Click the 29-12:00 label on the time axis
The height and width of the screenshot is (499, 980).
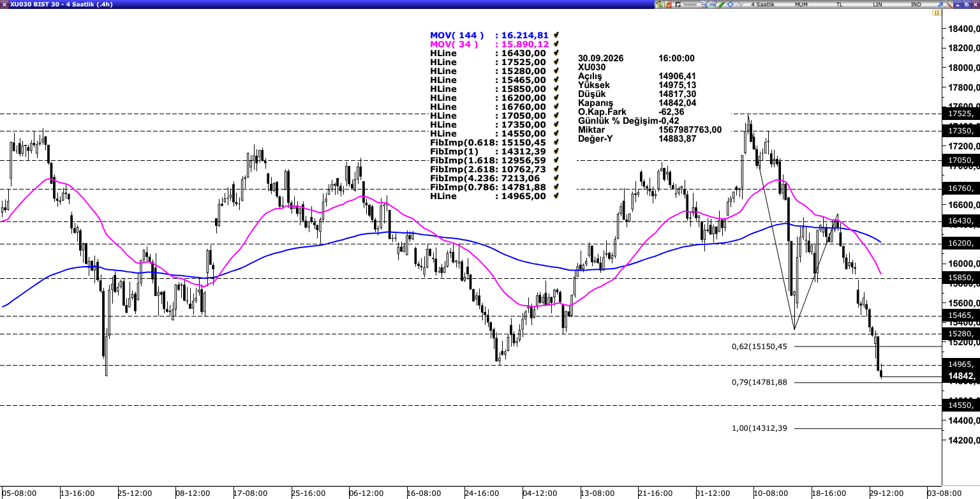coord(886,493)
